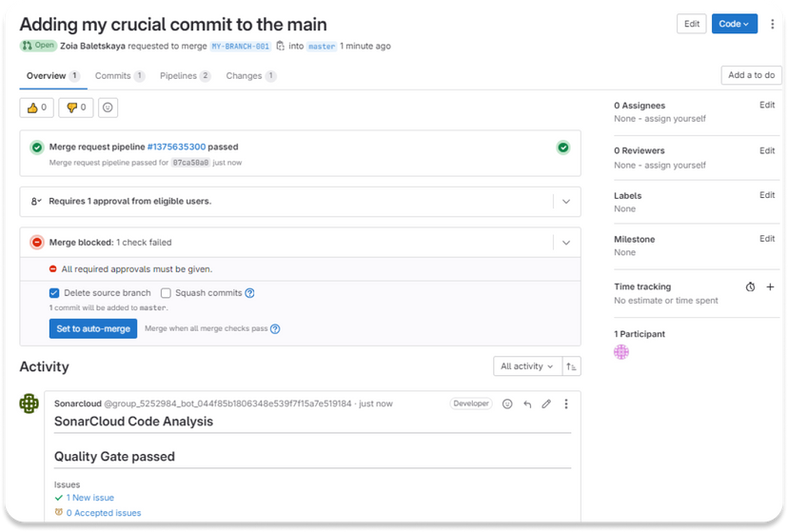The image size is (788, 532).
Task: Click the Set to auto-merge button
Action: 93,328
